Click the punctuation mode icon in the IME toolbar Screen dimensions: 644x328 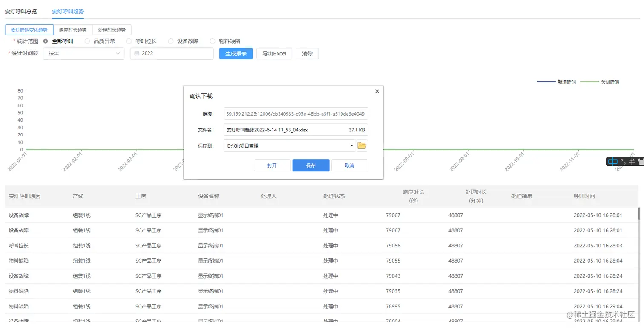coord(623,161)
